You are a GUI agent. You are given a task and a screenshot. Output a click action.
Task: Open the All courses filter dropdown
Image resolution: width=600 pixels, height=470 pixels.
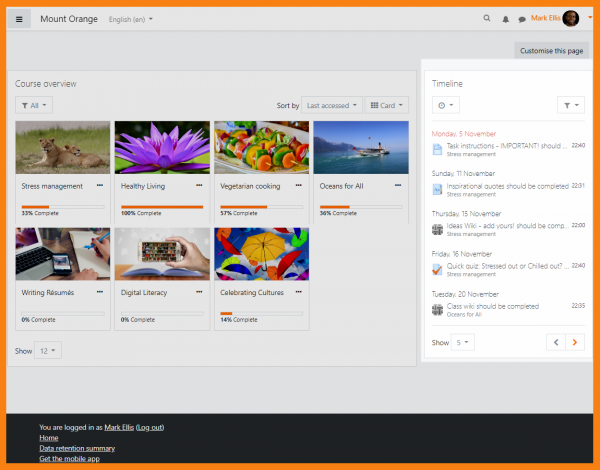click(x=34, y=105)
